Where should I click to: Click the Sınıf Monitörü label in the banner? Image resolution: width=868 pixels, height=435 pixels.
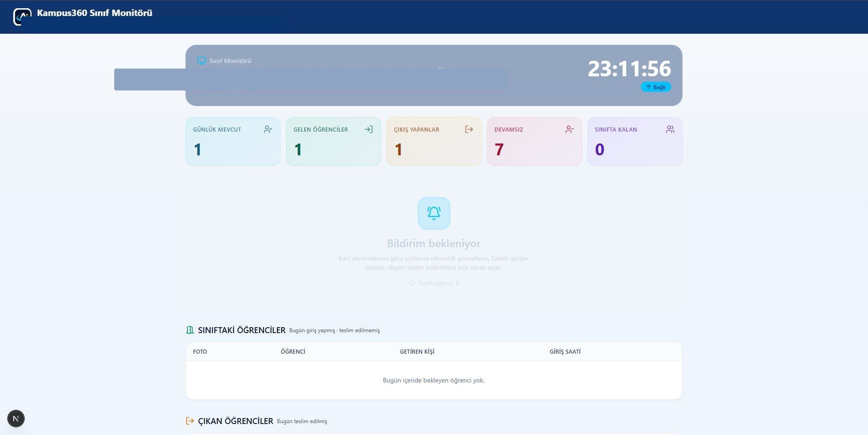point(230,61)
